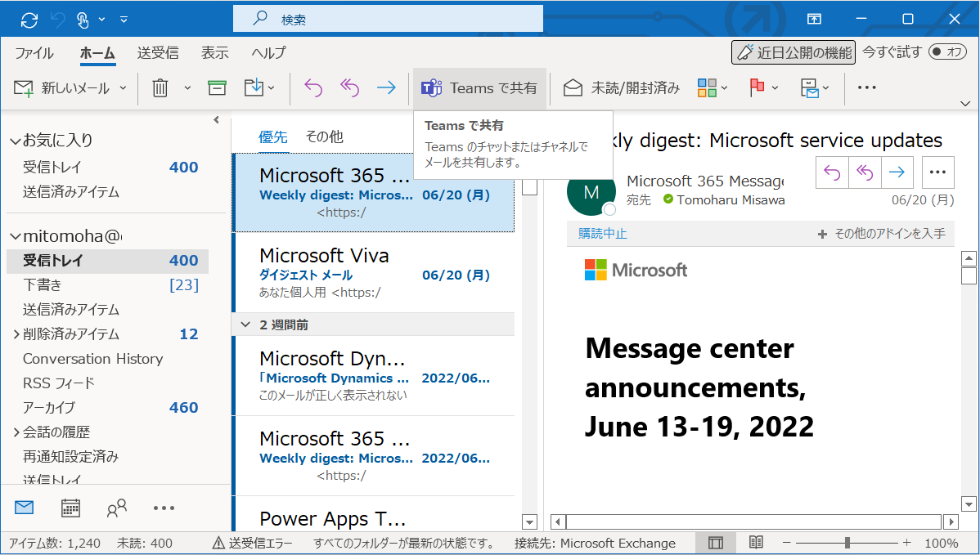Select the その他 inbox tab
The image size is (980, 555).
[x=325, y=137]
